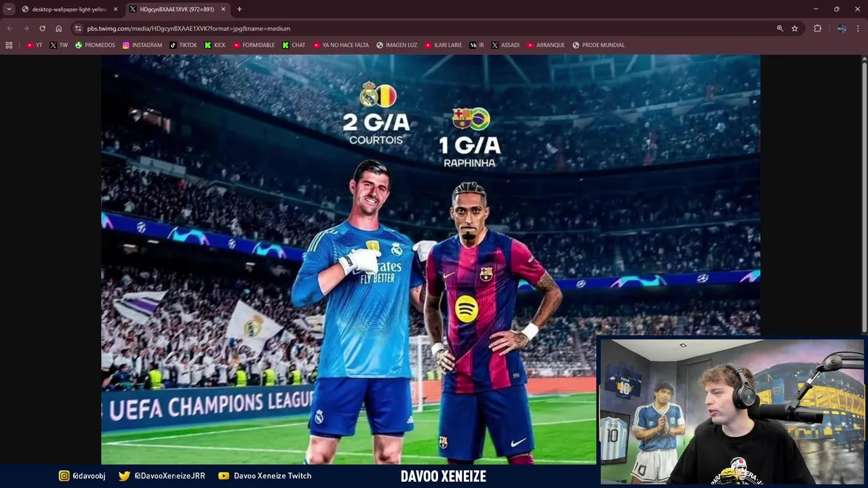Open the CHAT bookmark
Image resolution: width=868 pixels, height=488 pixels.
[294, 45]
